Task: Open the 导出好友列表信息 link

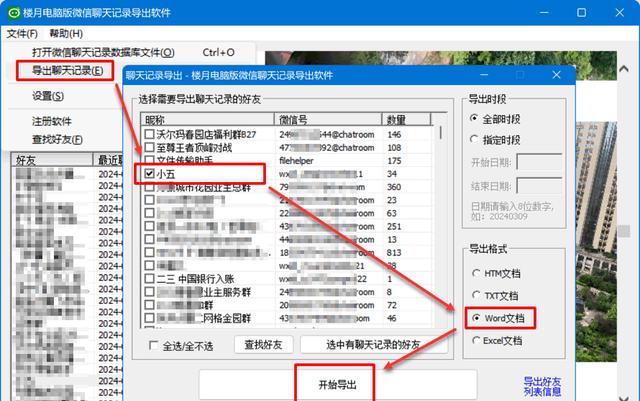Action: click(x=542, y=387)
